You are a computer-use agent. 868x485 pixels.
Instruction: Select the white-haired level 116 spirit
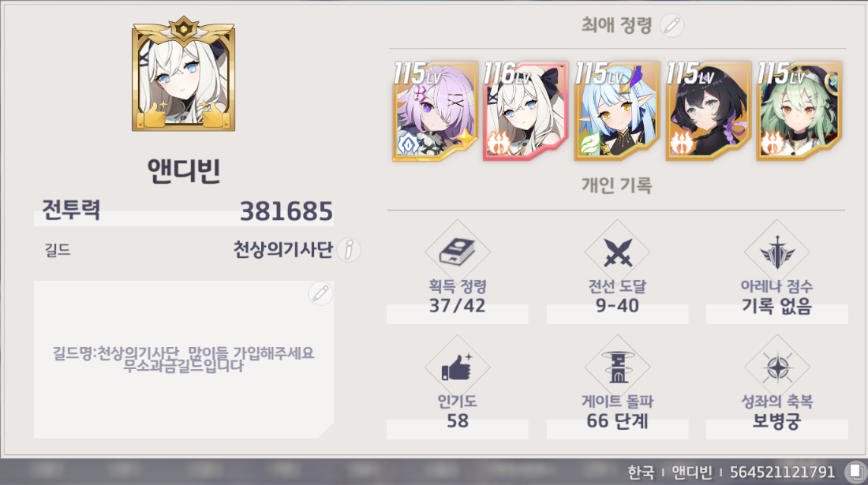click(526, 111)
